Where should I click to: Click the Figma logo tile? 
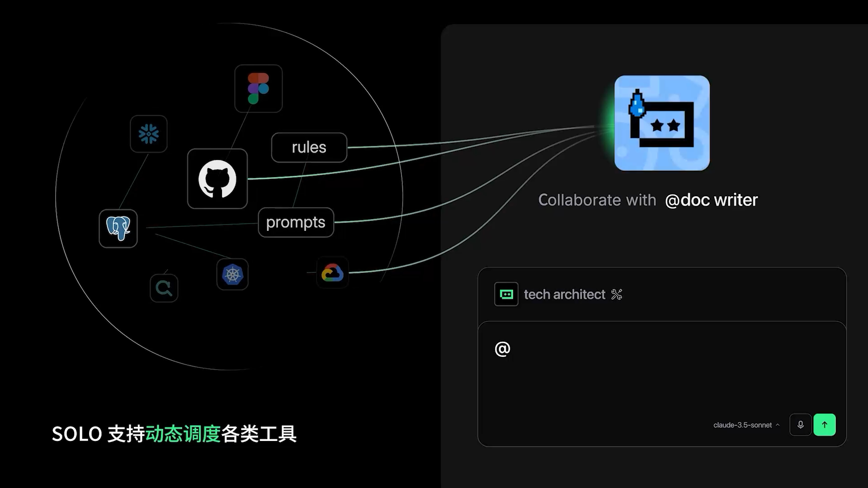[258, 89]
